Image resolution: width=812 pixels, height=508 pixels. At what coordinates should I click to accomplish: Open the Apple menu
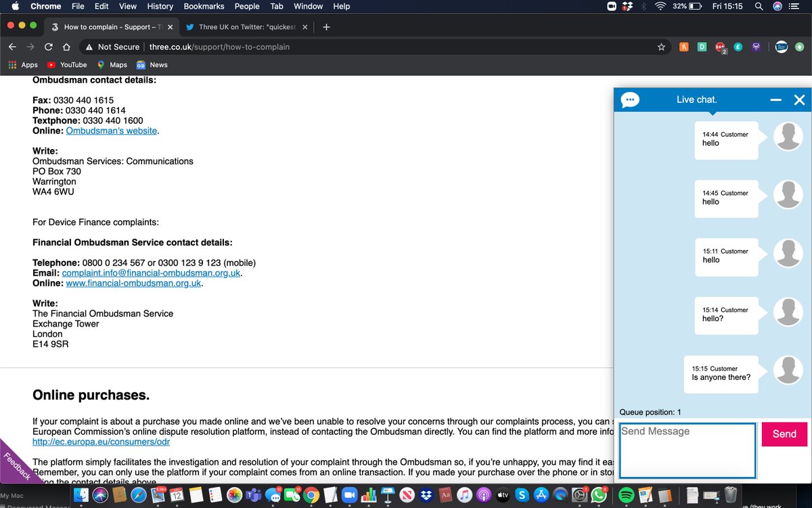tap(14, 6)
